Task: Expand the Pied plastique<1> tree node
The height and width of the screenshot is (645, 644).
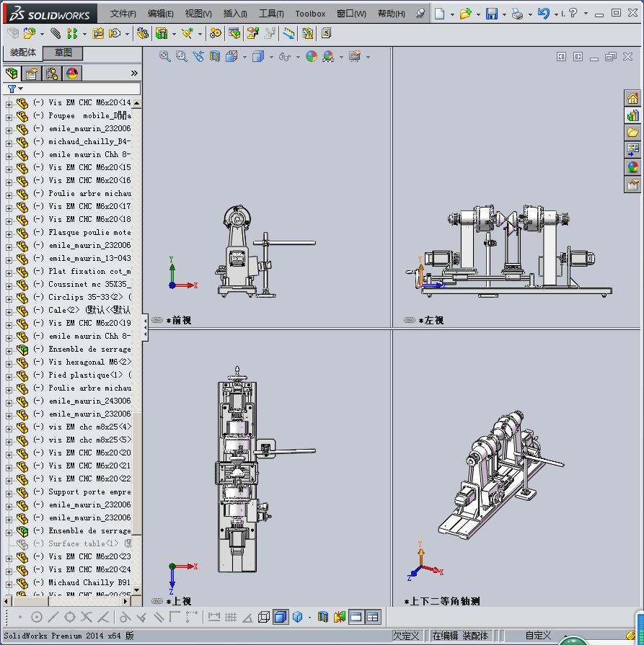Action: point(9,375)
